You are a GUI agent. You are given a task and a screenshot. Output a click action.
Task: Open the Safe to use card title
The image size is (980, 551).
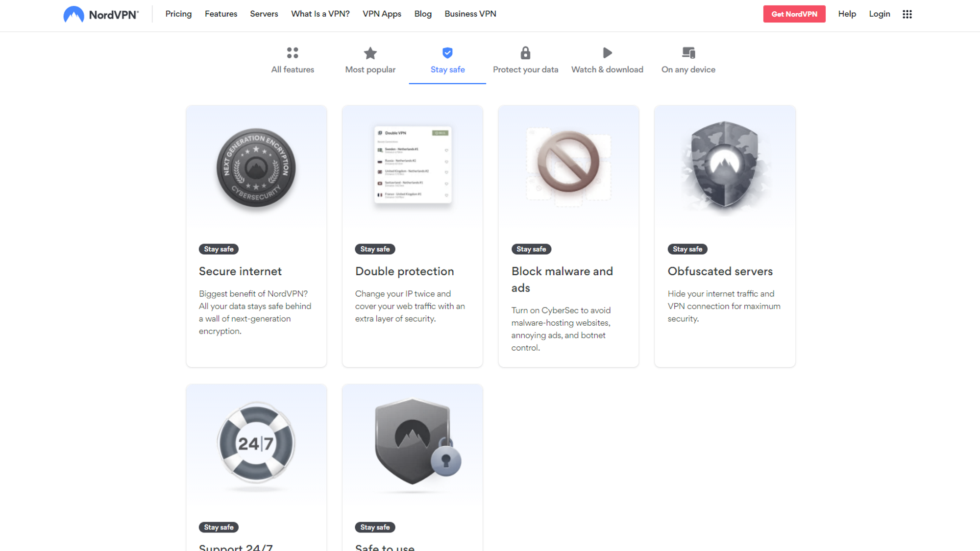pyautogui.click(x=385, y=547)
